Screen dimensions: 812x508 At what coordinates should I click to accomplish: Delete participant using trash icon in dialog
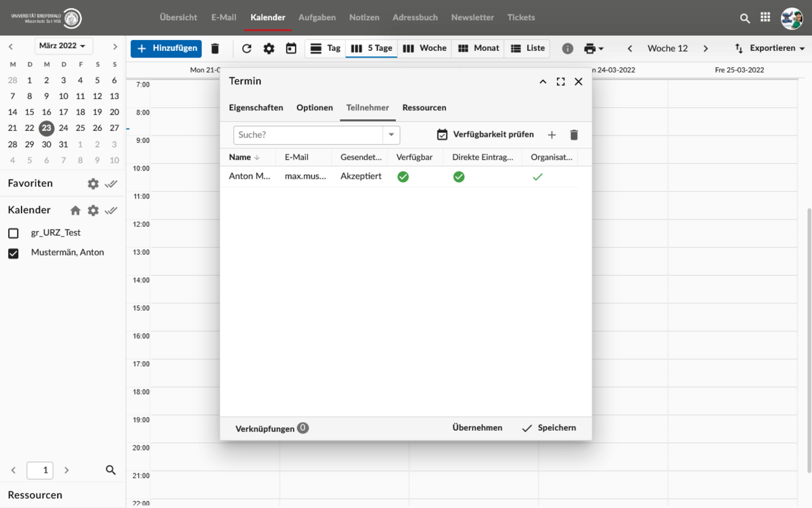coord(574,135)
